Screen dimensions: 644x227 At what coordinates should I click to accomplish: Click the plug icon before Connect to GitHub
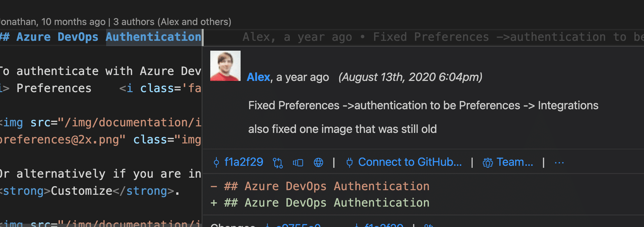coord(349,162)
